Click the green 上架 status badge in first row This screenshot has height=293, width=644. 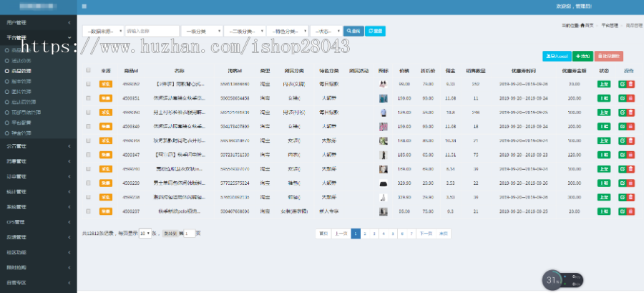[603, 84]
